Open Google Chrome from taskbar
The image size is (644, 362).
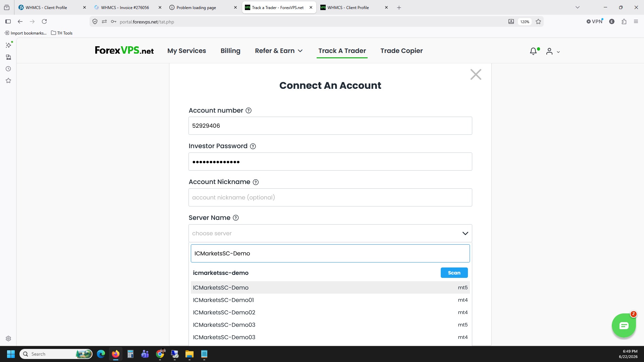(160, 354)
